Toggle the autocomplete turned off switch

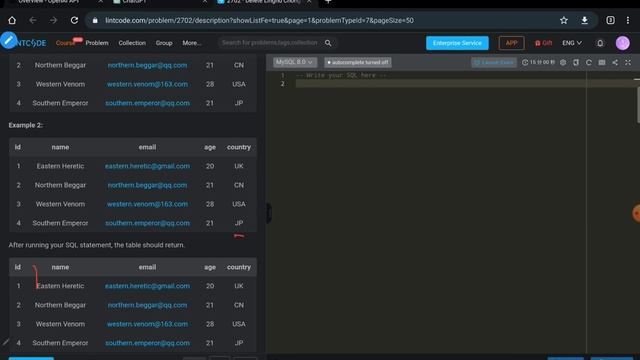(358, 62)
